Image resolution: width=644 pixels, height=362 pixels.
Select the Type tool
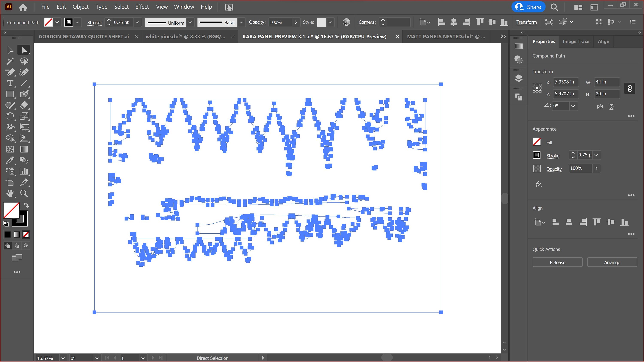[x=10, y=83]
